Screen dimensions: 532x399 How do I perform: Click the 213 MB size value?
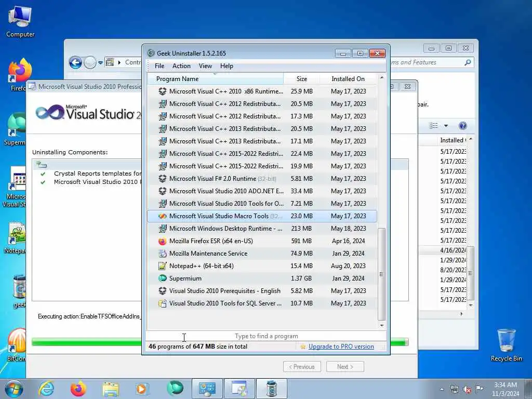(x=301, y=229)
